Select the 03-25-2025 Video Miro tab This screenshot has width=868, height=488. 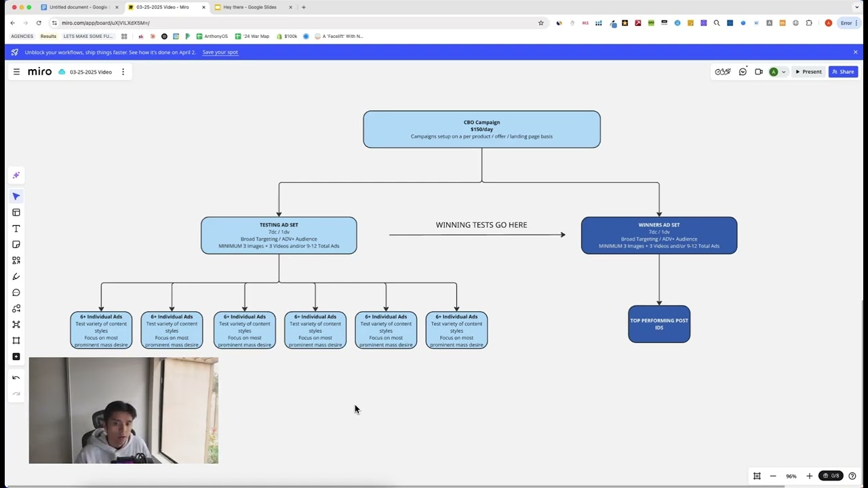(x=165, y=7)
